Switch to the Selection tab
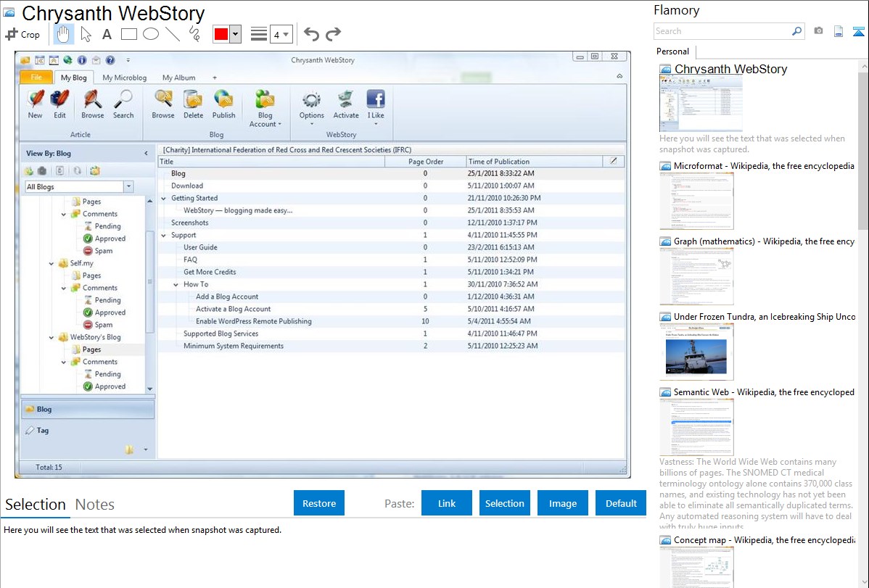 36,505
